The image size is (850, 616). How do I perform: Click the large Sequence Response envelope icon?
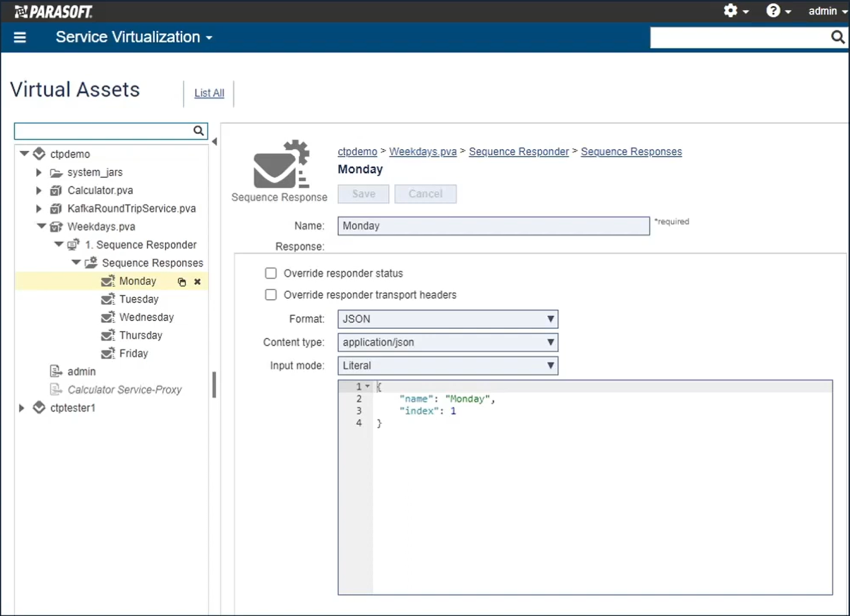click(281, 164)
